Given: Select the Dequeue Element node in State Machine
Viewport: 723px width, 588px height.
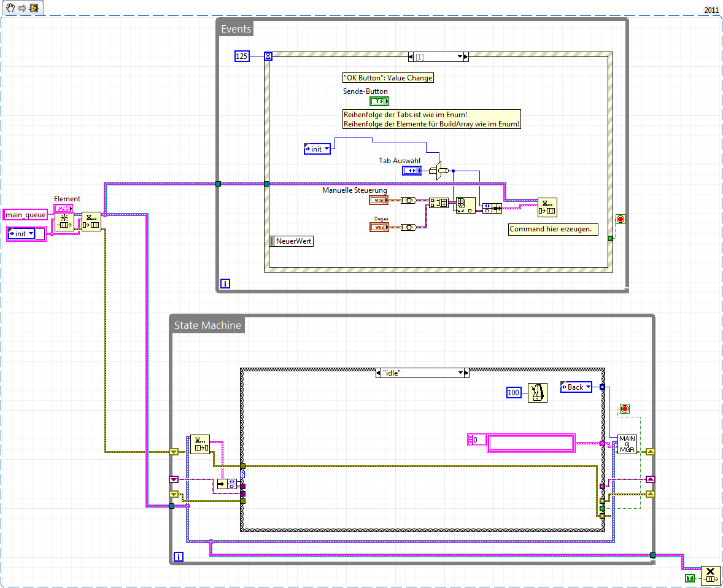Looking at the screenshot, I should point(200,444).
